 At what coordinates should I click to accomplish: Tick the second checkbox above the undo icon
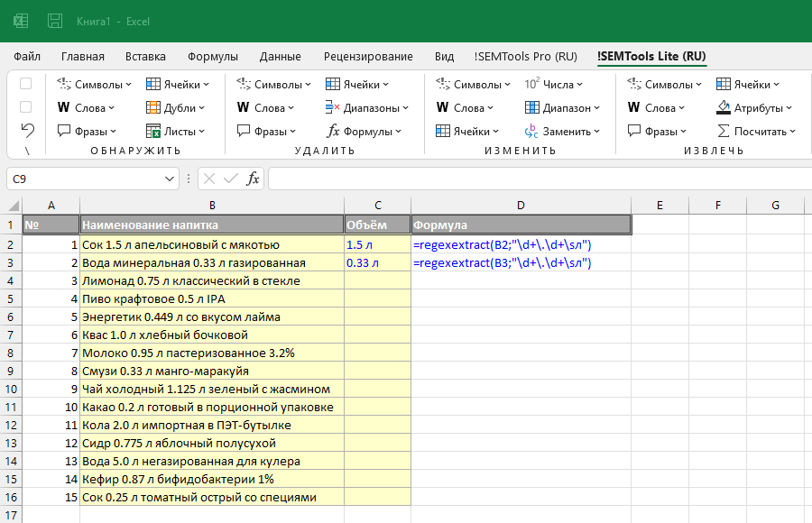[x=25, y=106]
